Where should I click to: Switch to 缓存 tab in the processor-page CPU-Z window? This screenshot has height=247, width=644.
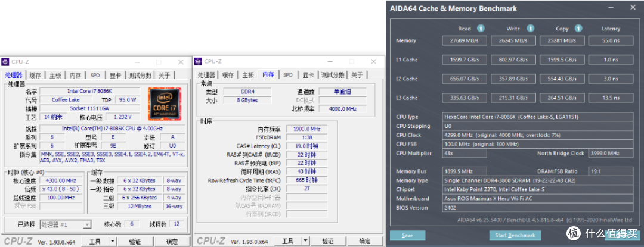(x=35, y=76)
